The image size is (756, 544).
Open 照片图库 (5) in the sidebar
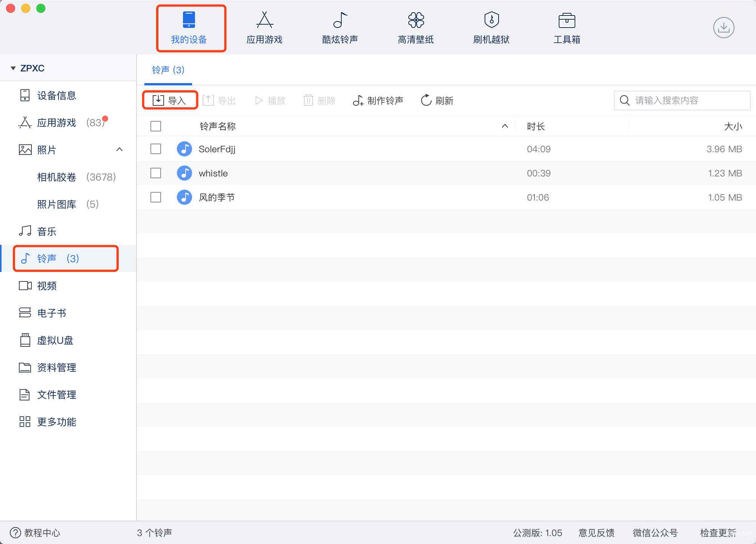point(68,204)
